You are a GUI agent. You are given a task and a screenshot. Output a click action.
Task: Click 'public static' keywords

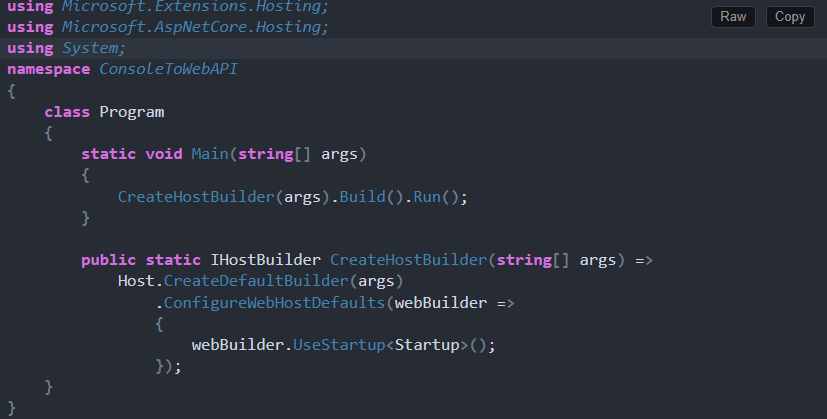click(141, 260)
